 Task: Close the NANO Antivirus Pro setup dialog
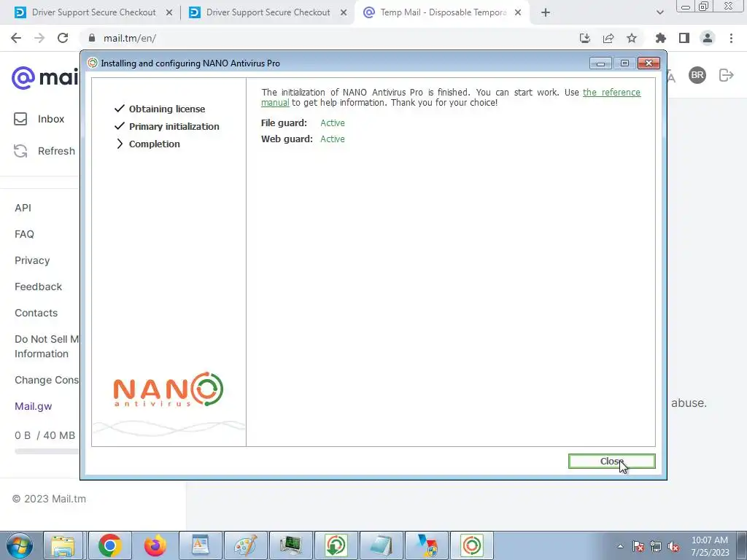click(x=612, y=461)
